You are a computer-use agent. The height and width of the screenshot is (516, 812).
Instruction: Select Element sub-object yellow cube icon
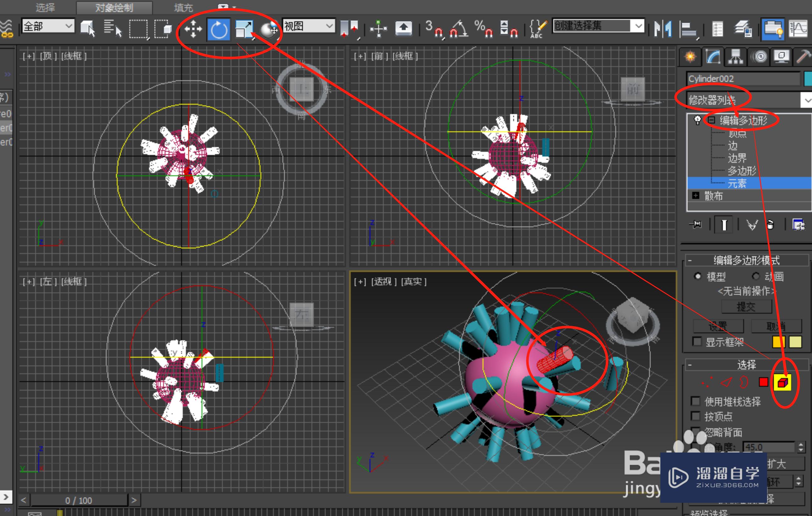783,383
